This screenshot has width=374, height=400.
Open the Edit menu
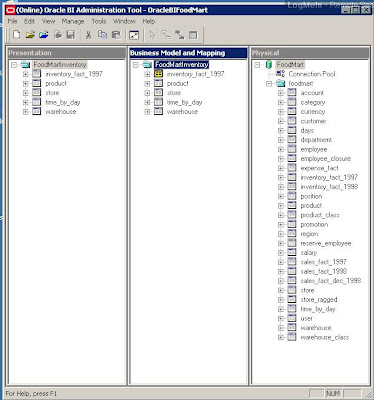pyautogui.click(x=29, y=21)
